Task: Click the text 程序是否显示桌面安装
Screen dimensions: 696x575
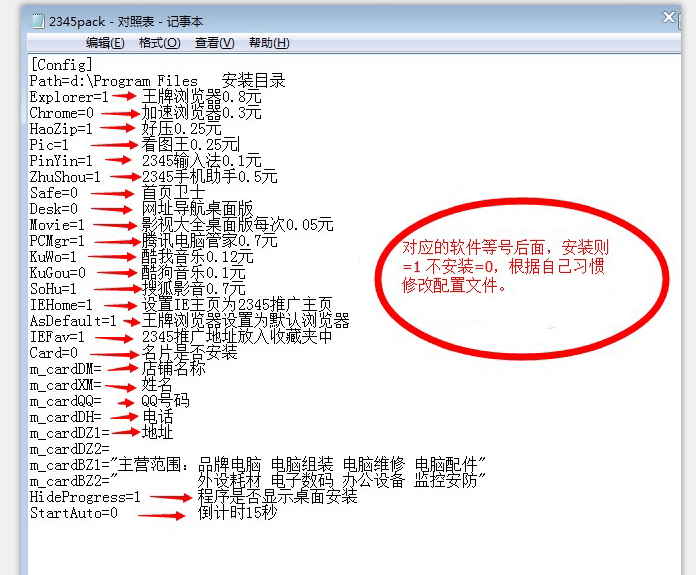Action: pos(277,496)
